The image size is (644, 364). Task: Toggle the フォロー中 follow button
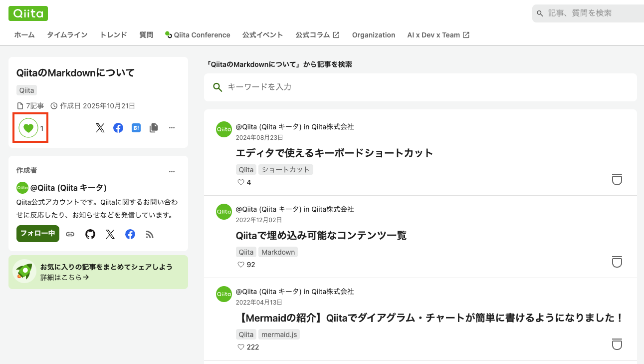37,234
